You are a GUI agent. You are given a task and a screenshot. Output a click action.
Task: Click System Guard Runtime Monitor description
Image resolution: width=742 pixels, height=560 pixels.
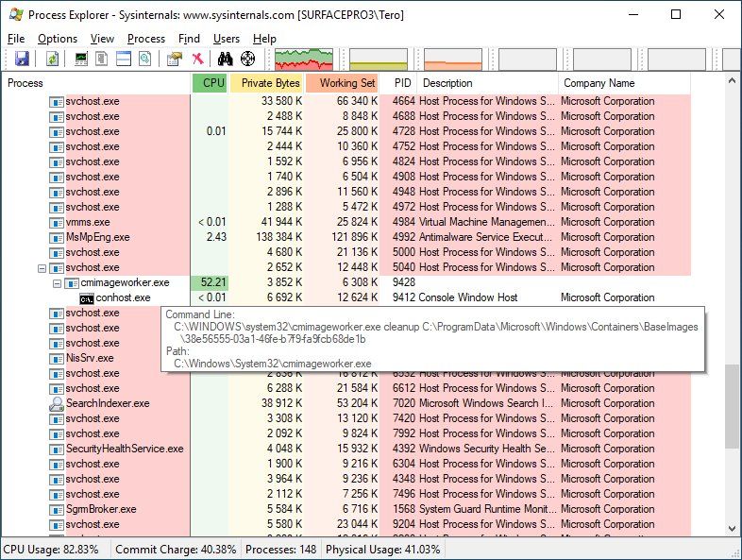[487, 509]
